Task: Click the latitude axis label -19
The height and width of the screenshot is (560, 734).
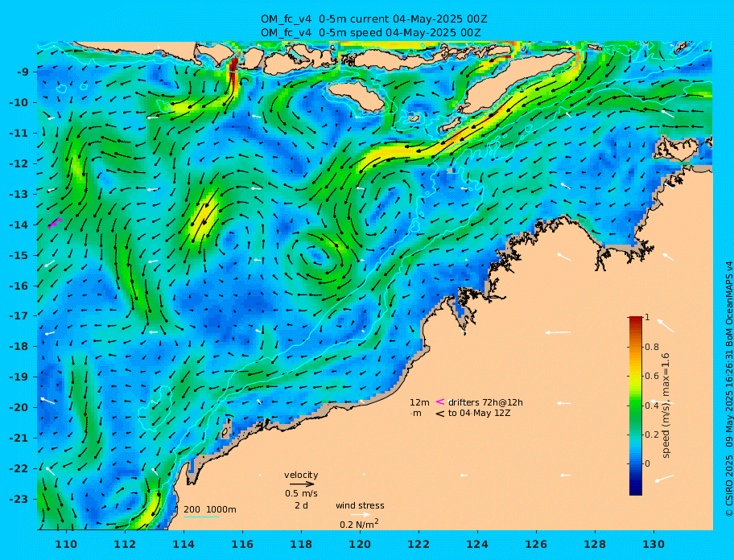Action: [21, 377]
